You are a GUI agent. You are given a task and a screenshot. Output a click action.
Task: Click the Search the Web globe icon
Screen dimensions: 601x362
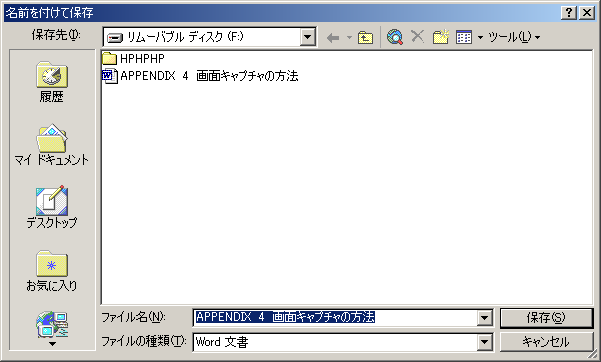tap(395, 37)
